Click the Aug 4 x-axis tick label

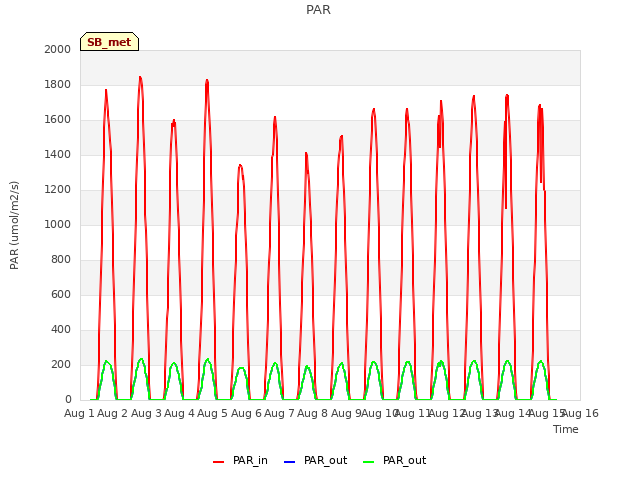[x=179, y=413]
